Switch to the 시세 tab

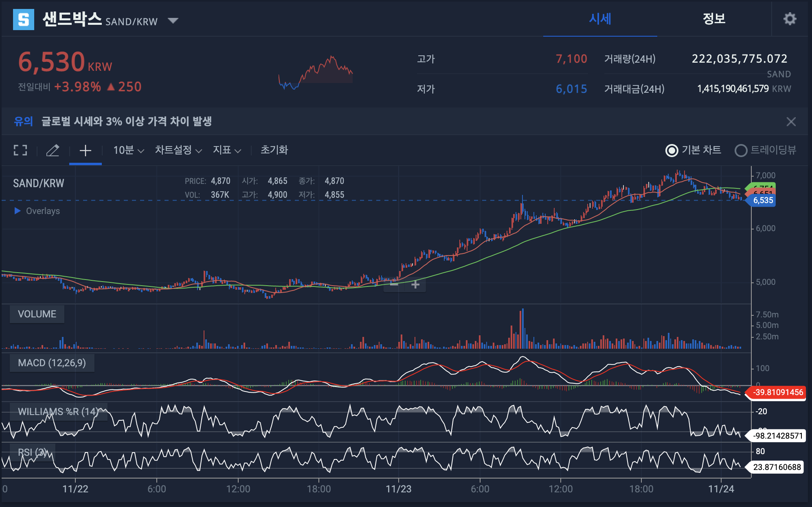click(x=600, y=19)
